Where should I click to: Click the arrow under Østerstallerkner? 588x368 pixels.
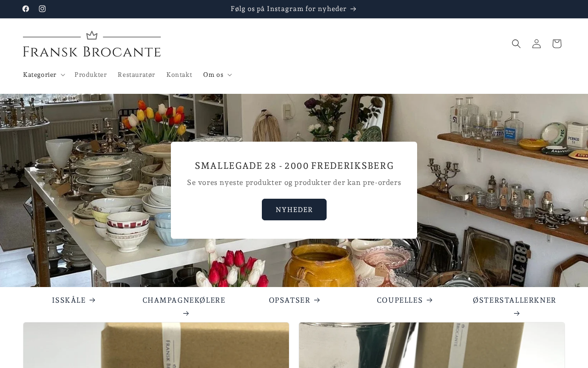click(x=517, y=314)
